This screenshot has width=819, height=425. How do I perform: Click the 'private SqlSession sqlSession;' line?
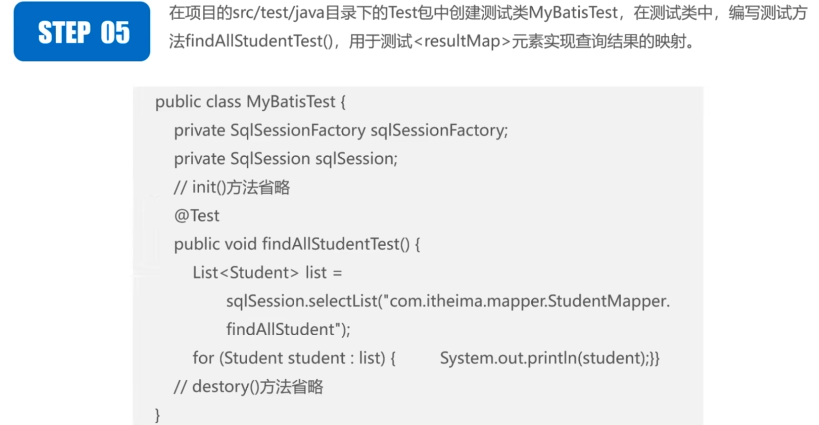coord(285,158)
